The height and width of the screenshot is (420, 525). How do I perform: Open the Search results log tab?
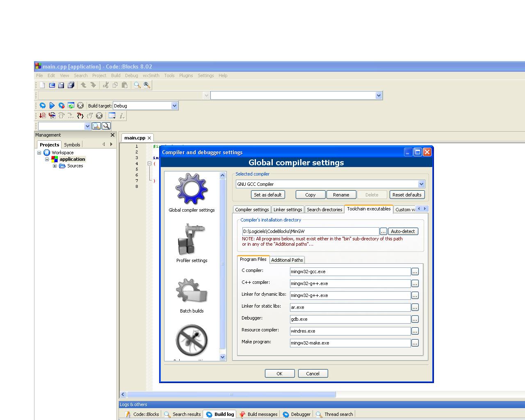(x=183, y=414)
